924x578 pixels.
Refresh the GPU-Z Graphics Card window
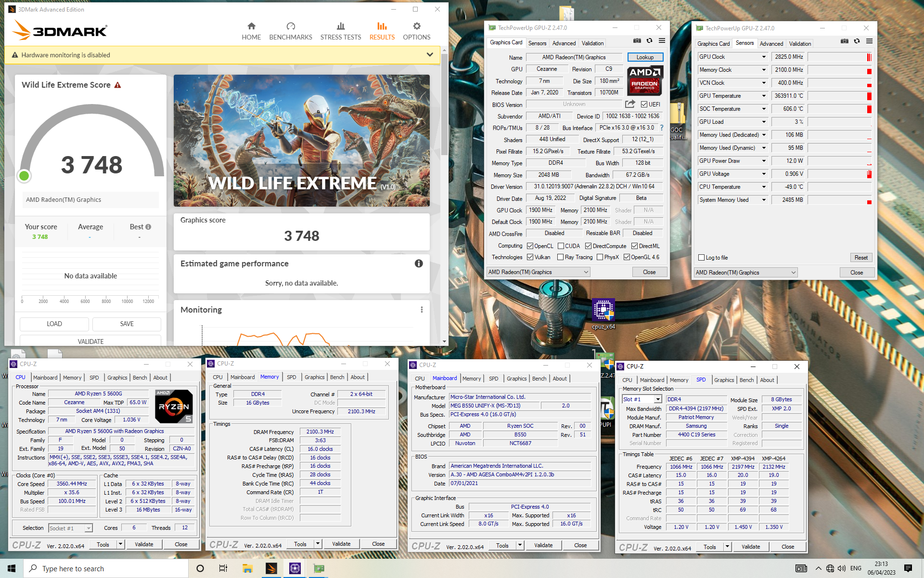tap(649, 41)
